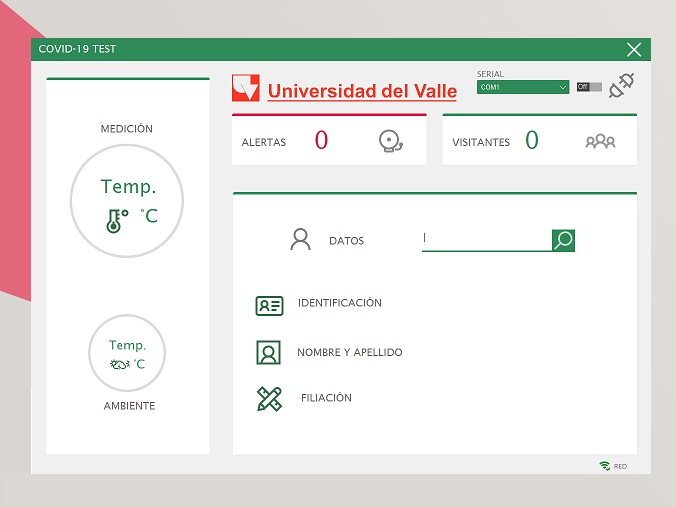Click the thermometer icon in Medición circle
This screenshot has height=507, width=676.
(116, 220)
